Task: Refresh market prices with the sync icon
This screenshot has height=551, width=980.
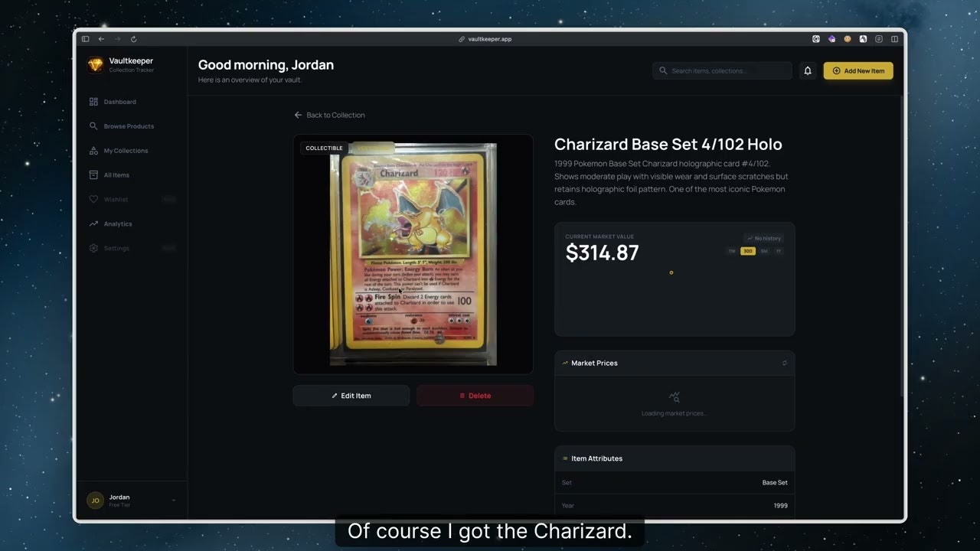Action: (x=784, y=363)
